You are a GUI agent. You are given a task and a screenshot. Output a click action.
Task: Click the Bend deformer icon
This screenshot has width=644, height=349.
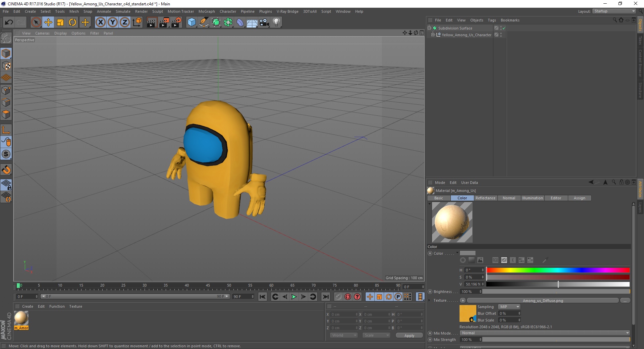[240, 22]
